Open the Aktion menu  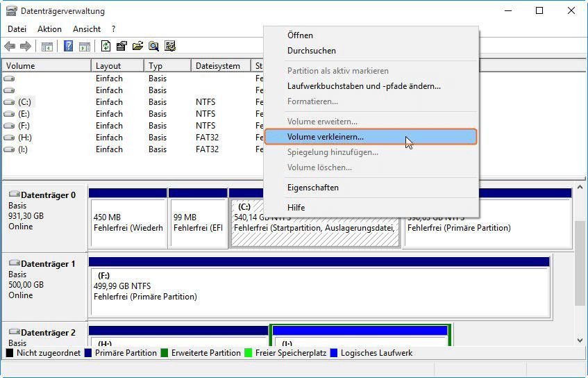[49, 29]
